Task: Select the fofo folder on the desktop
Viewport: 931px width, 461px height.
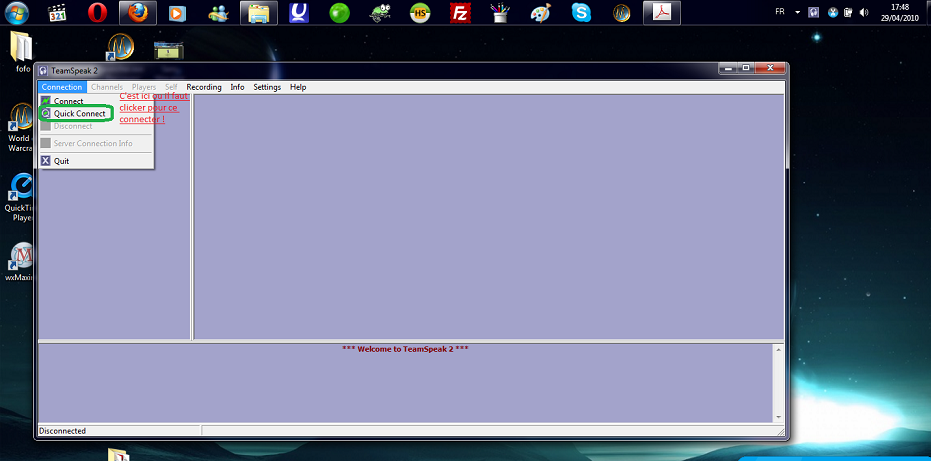Action: [x=23, y=52]
